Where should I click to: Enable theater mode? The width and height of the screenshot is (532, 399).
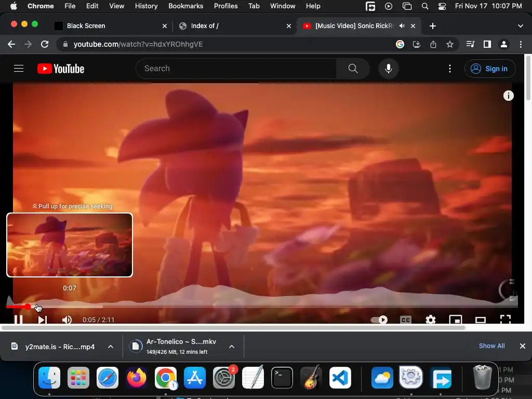point(481,320)
